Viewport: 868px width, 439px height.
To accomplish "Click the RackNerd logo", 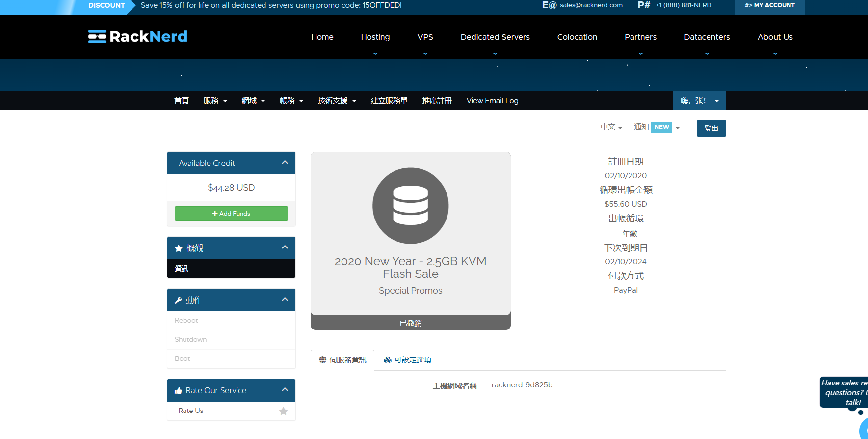I will (137, 37).
